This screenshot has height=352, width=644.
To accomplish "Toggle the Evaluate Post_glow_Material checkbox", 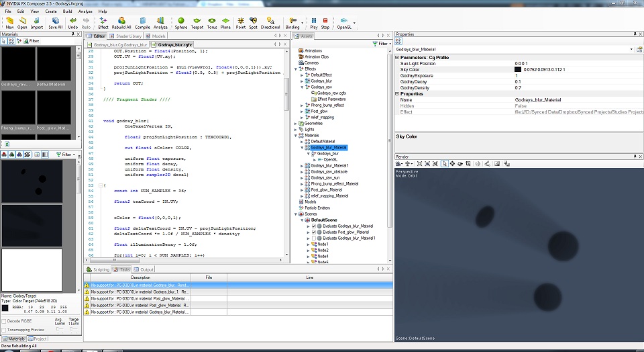I will [314, 232].
